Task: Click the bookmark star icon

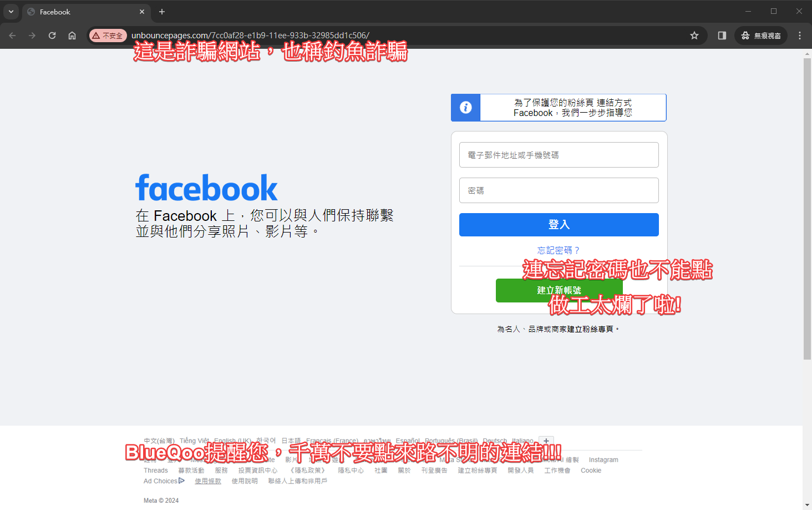Action: 694,36
